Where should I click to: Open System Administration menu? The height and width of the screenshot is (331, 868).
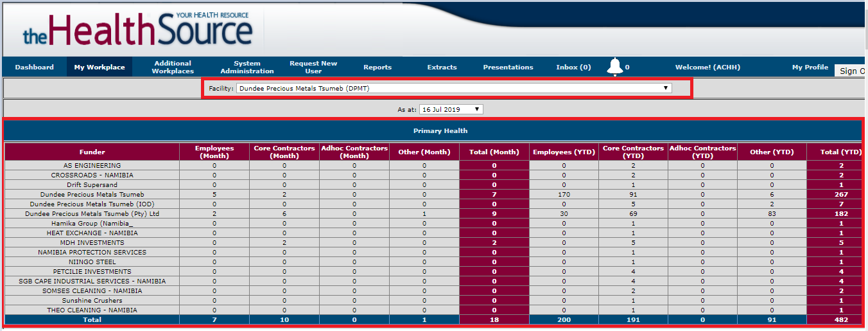coord(247,67)
